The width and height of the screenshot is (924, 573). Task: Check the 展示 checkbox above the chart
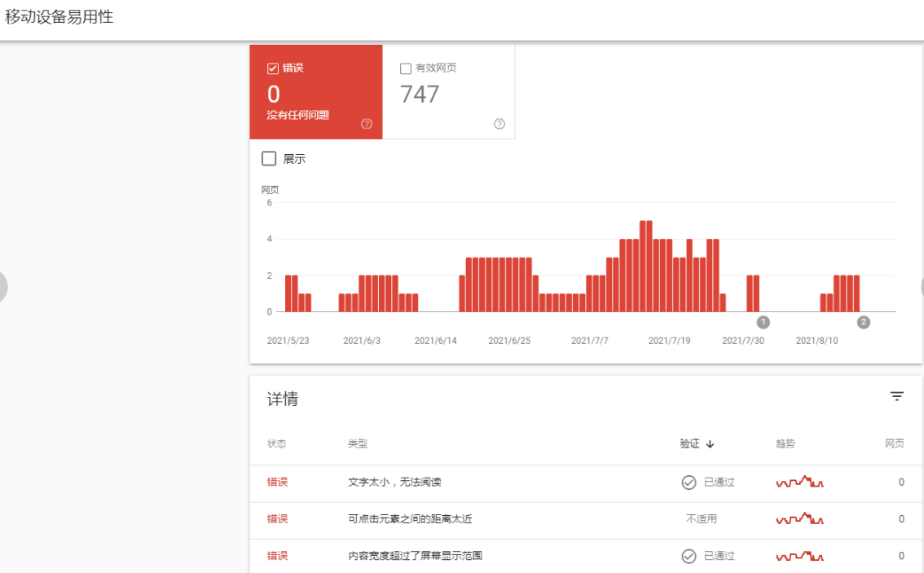[269, 158]
